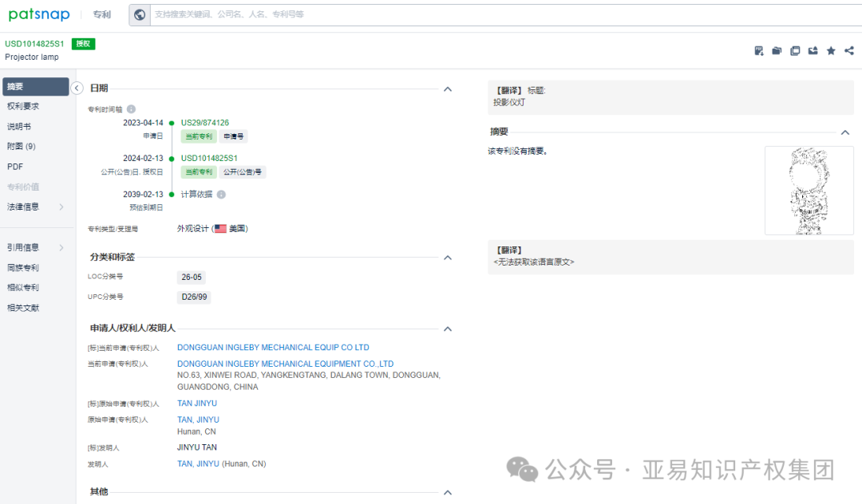Select the 摘要 sidebar tab

(x=36, y=87)
